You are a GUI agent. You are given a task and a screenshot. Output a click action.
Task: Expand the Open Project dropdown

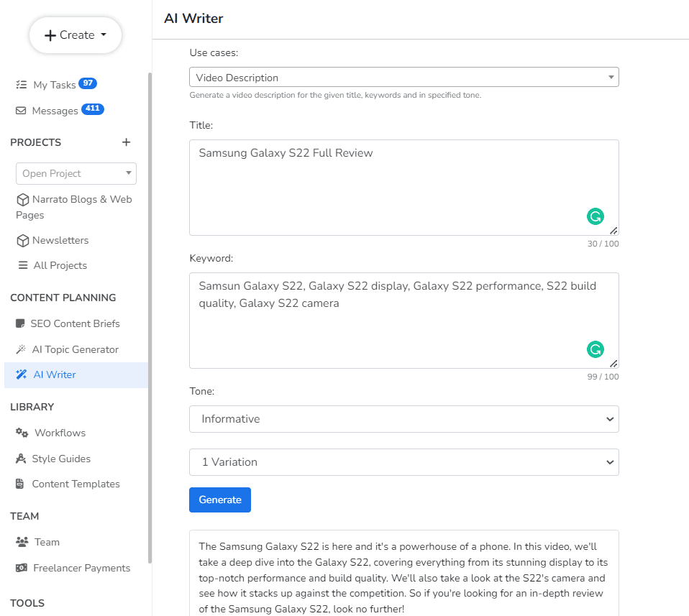(76, 173)
